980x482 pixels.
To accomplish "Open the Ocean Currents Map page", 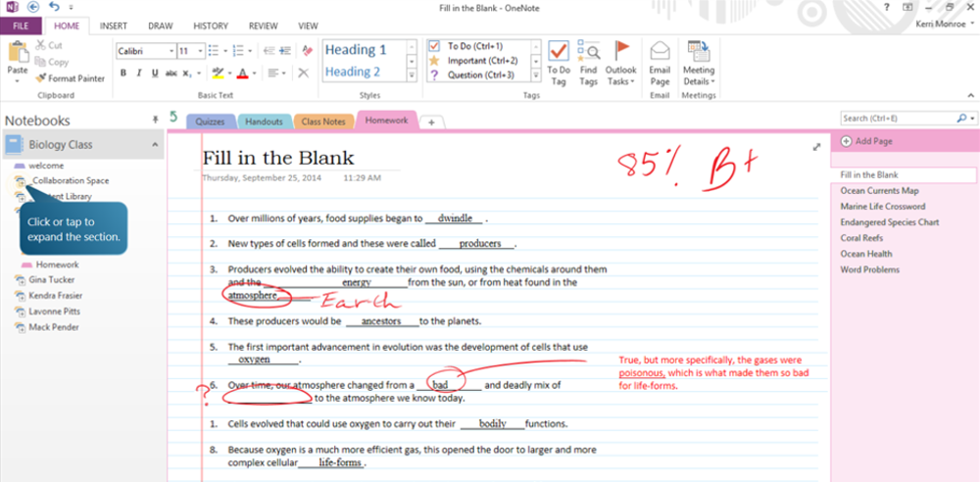I will click(x=879, y=190).
